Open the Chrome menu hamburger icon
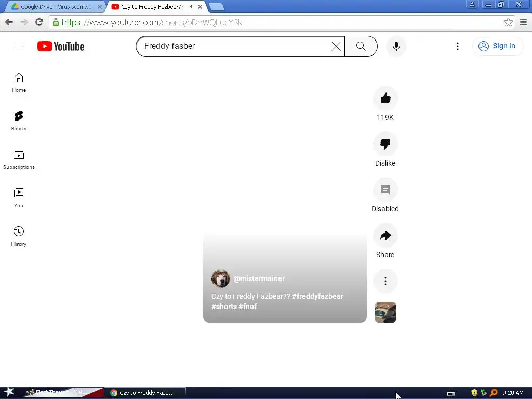The height and width of the screenshot is (399, 532). pos(524,22)
